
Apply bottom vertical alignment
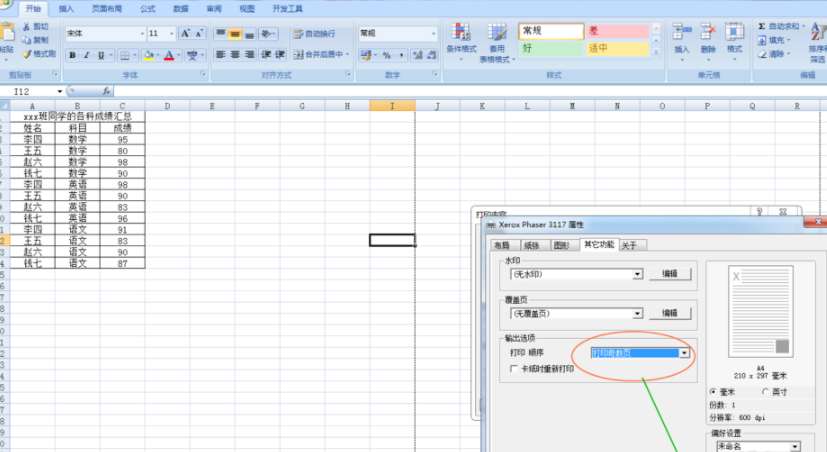(249, 34)
